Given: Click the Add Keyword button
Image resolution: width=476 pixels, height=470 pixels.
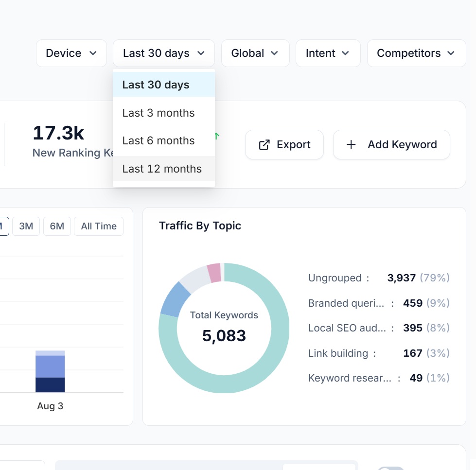Looking at the screenshot, I should [x=391, y=145].
